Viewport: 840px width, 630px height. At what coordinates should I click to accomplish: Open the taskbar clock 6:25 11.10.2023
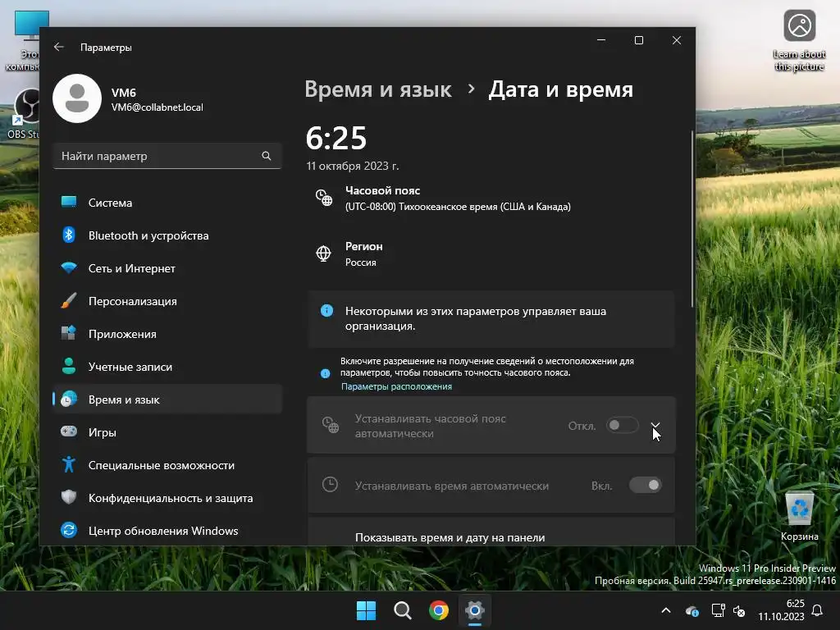click(781, 610)
